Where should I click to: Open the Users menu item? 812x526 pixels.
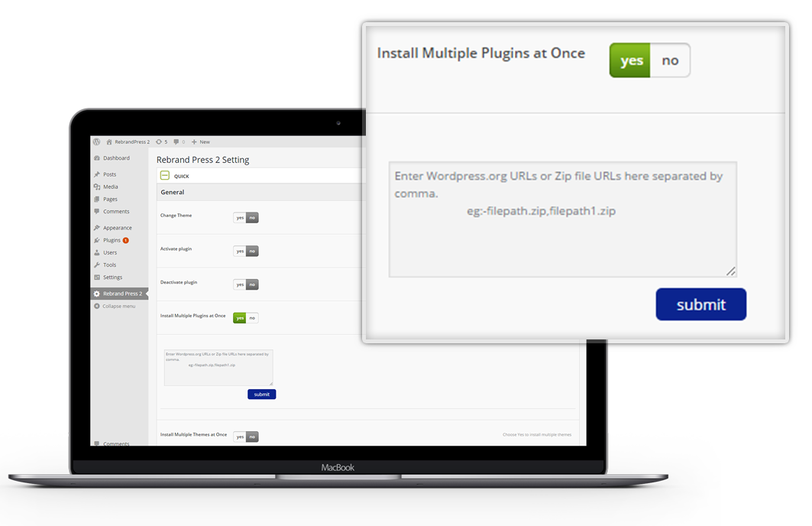coord(110,252)
